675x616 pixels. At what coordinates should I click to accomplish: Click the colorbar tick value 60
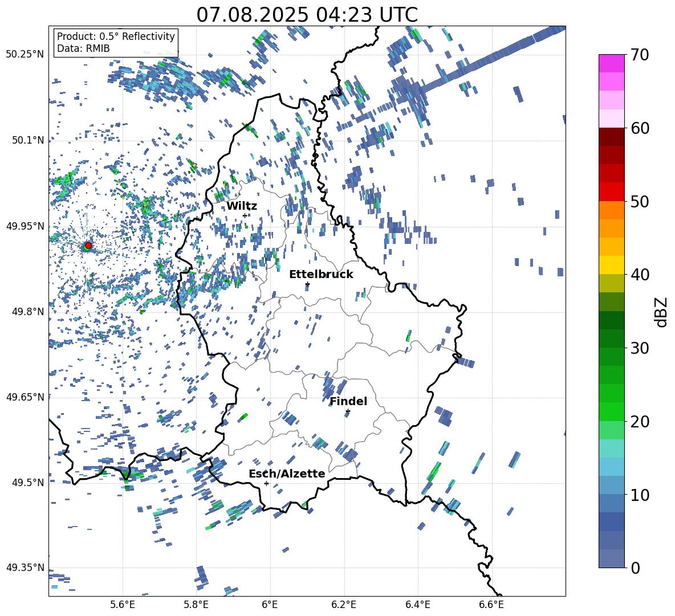(640, 128)
